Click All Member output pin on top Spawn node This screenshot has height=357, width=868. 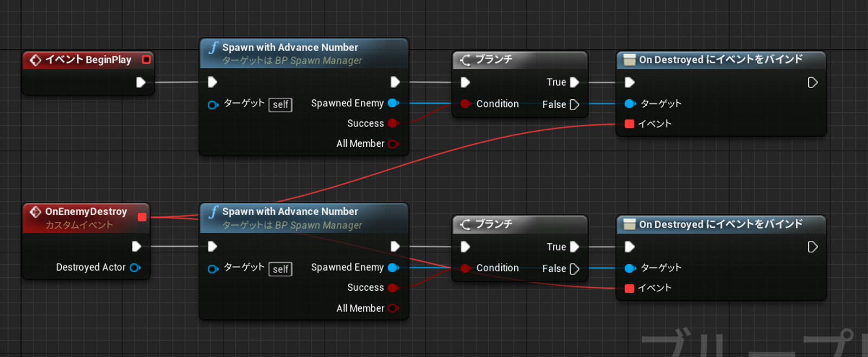click(x=394, y=144)
